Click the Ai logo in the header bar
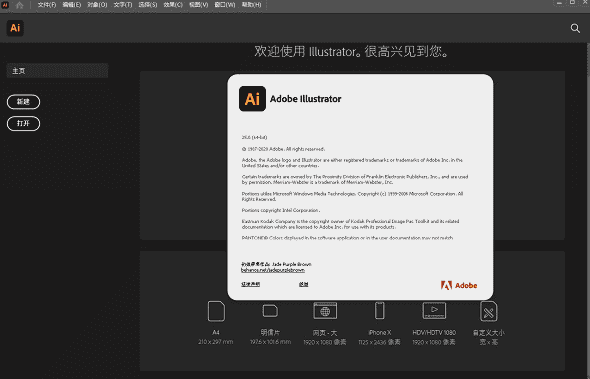Image resolution: width=590 pixels, height=379 pixels. click(15, 28)
